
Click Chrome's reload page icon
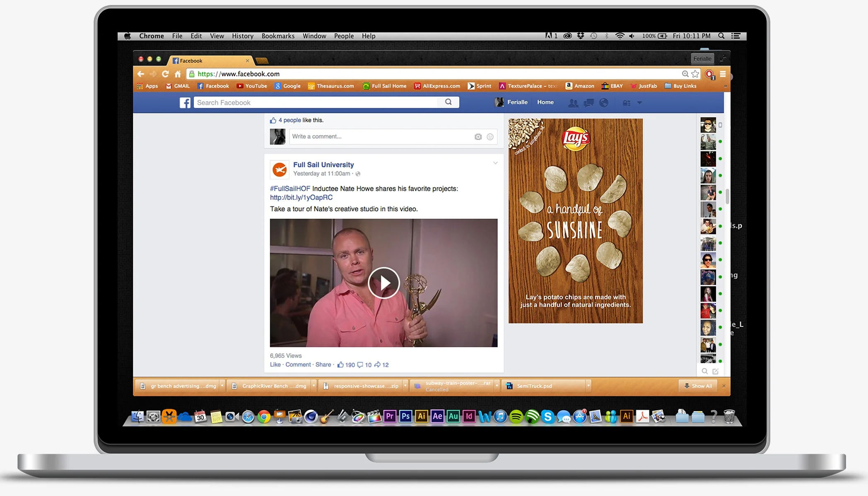(165, 74)
